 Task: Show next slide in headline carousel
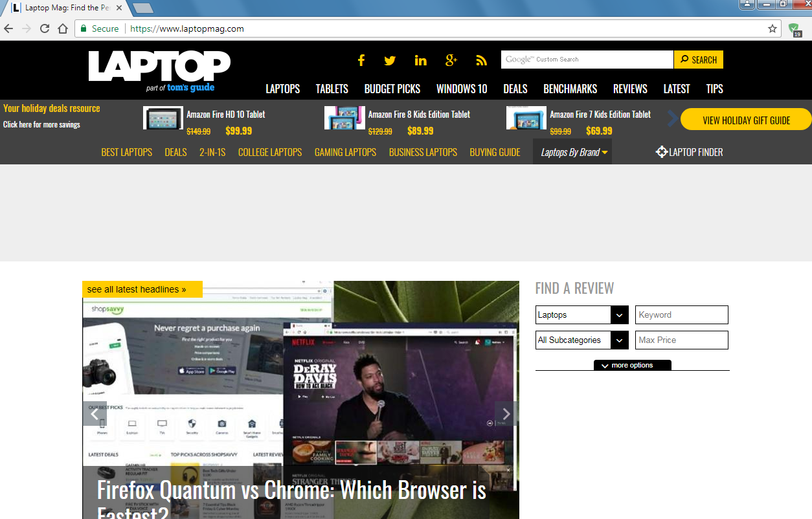pyautogui.click(x=506, y=414)
